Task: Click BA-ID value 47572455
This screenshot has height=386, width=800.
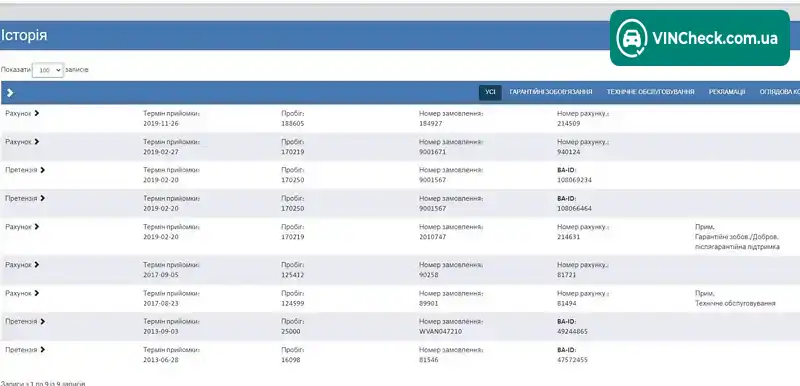Action: tap(572, 360)
